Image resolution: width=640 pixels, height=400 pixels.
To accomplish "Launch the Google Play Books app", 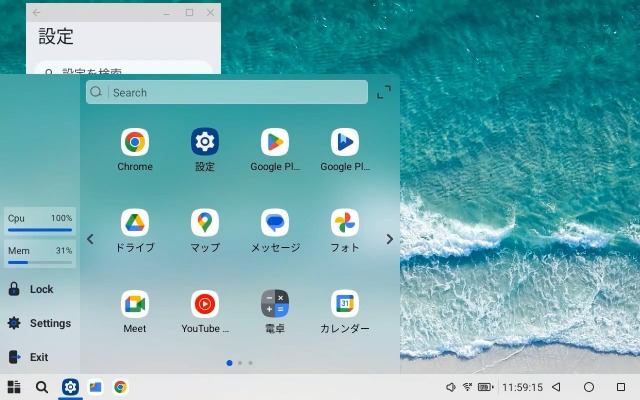I will [x=345, y=149].
